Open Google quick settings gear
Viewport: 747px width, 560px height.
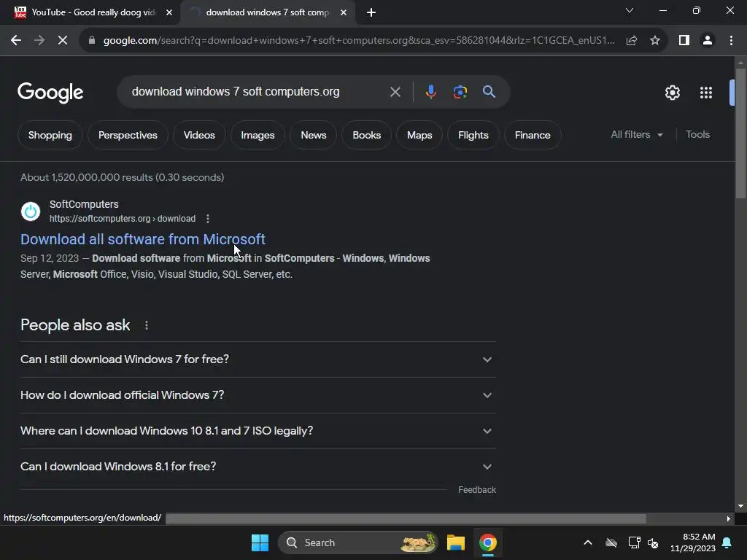point(672,93)
